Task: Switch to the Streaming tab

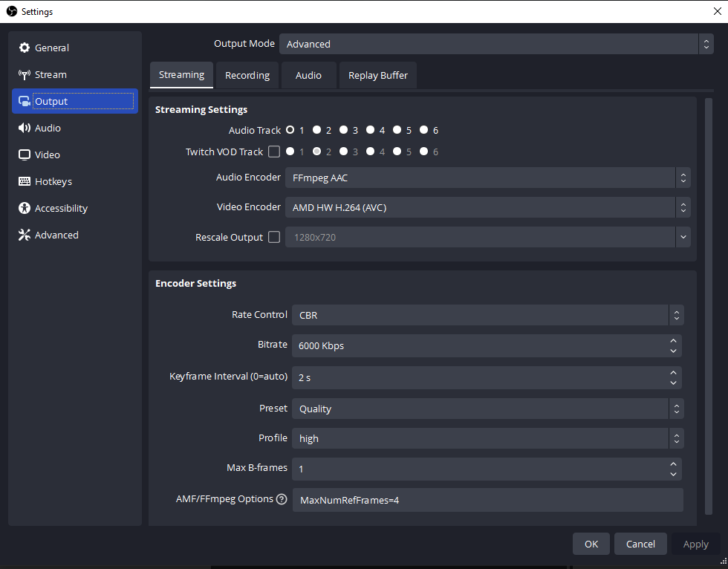Action: (x=181, y=75)
